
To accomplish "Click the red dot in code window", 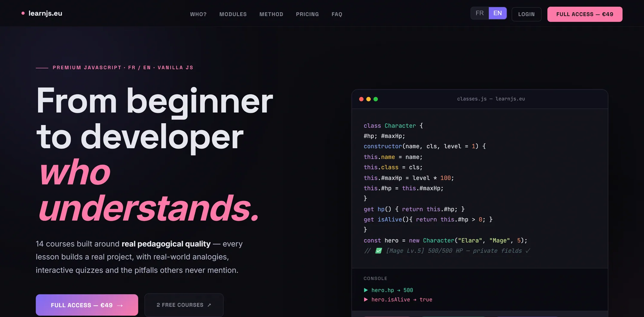I will coord(361,99).
